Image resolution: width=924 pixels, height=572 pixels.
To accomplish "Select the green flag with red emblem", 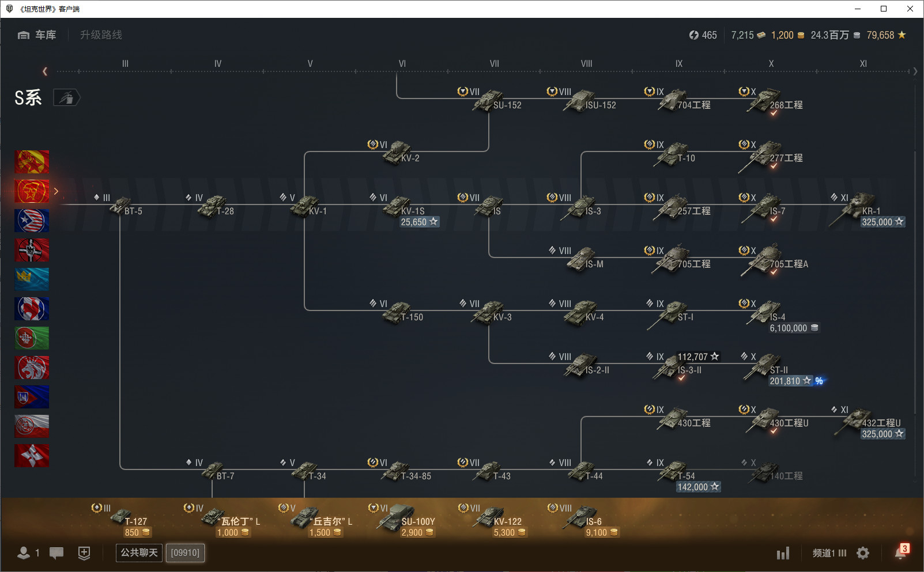I will (32, 338).
